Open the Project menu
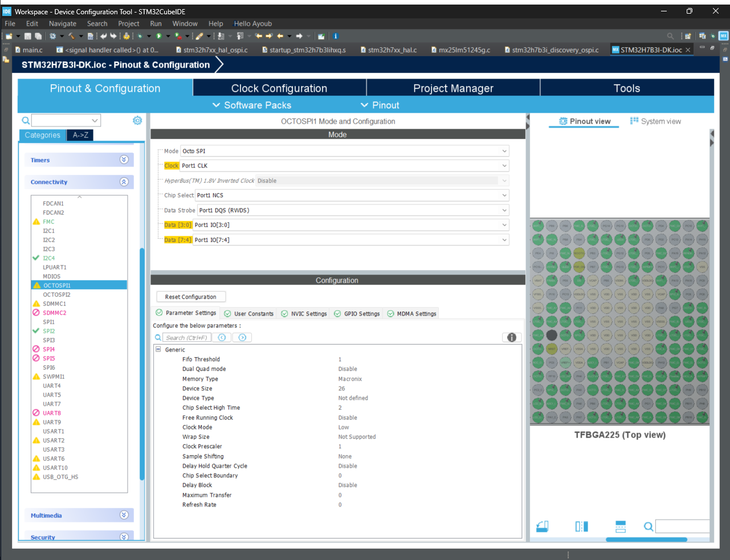Image resolution: width=730 pixels, height=560 pixels. (x=128, y=23)
